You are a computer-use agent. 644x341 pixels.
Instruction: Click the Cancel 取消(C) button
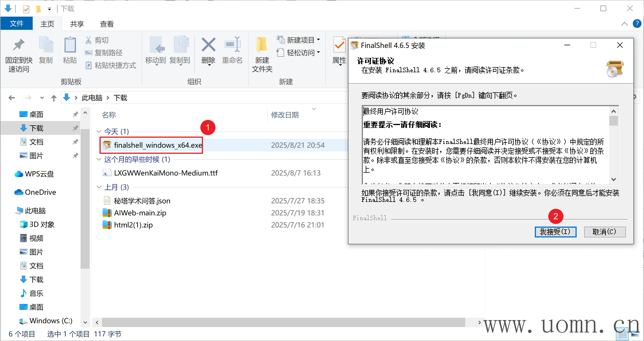(x=604, y=232)
